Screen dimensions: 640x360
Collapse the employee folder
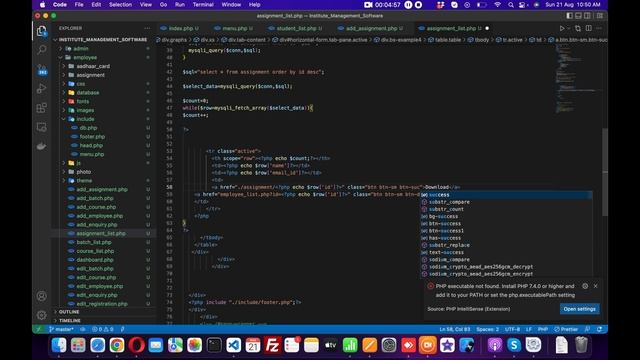click(x=85, y=58)
